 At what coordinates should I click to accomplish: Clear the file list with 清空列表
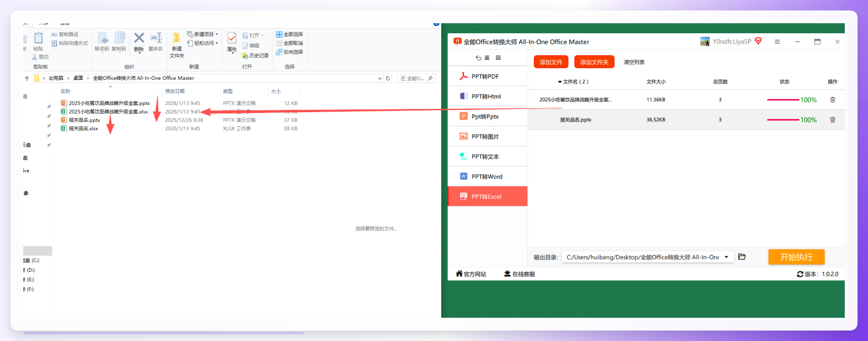tap(634, 62)
